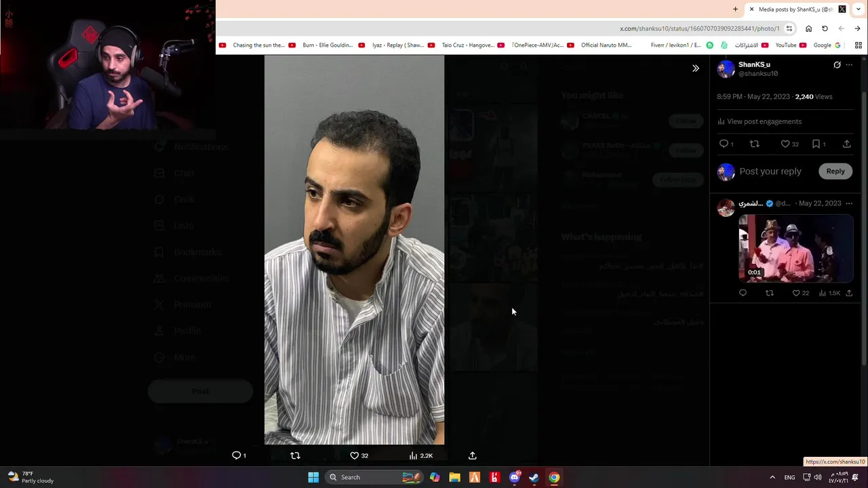Repost from the post details panel
868x488 pixels.
pos(754,144)
